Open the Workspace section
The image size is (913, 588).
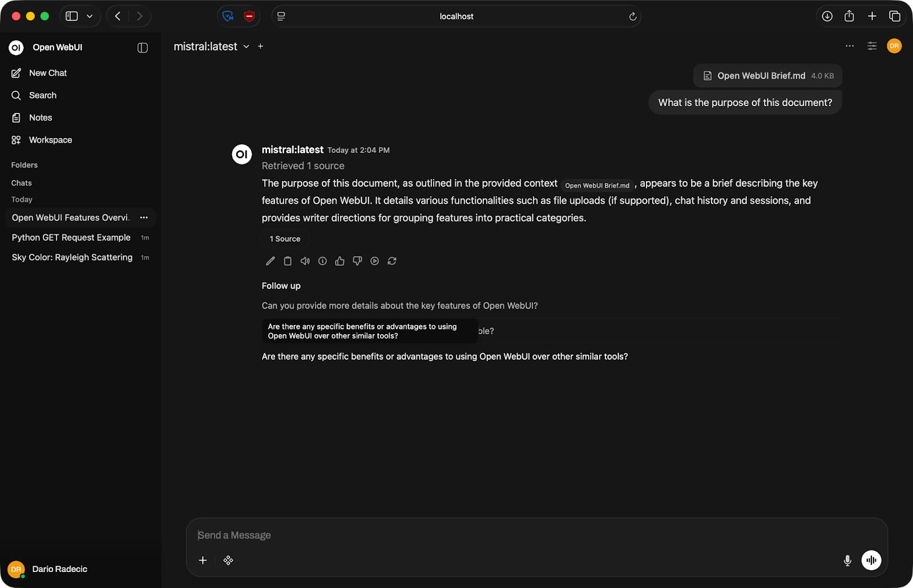pos(50,140)
